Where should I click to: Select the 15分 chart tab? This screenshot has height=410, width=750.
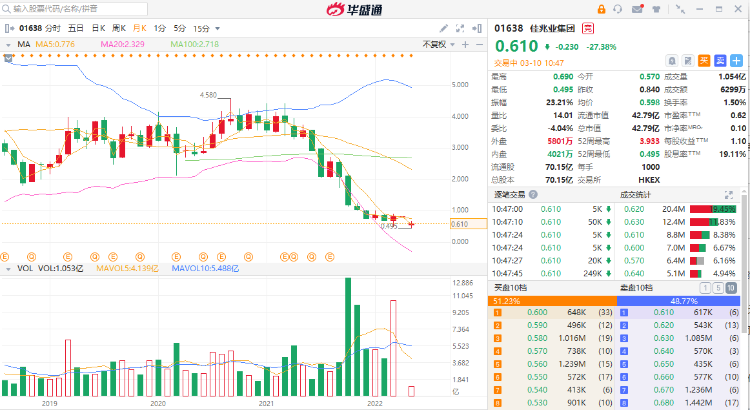pyautogui.click(x=201, y=29)
